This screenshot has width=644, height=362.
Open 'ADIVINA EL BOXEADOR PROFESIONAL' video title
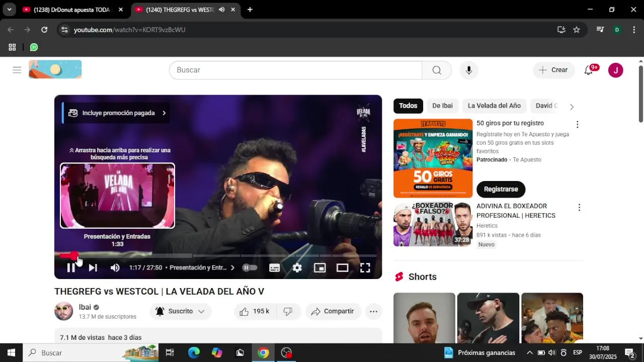pyautogui.click(x=516, y=211)
